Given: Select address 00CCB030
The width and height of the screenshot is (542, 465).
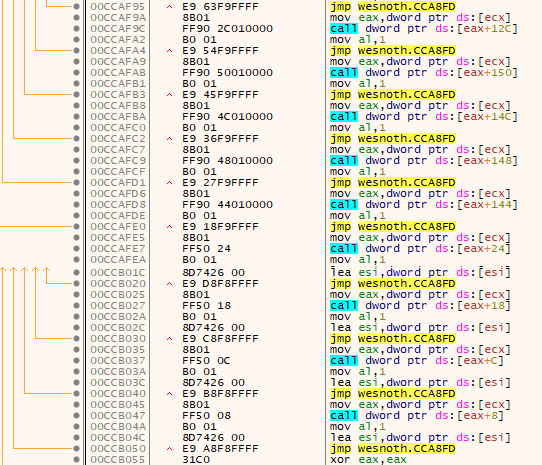Looking at the screenshot, I should click(118, 338).
